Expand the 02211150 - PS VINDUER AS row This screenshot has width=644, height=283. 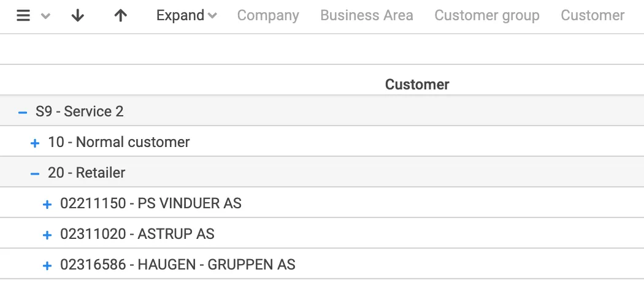click(x=47, y=204)
